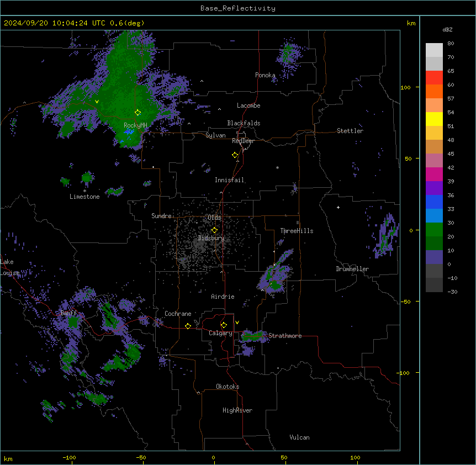The image size is (476, 465).
Task: Click the Innisfail town label
Action: [x=229, y=180]
